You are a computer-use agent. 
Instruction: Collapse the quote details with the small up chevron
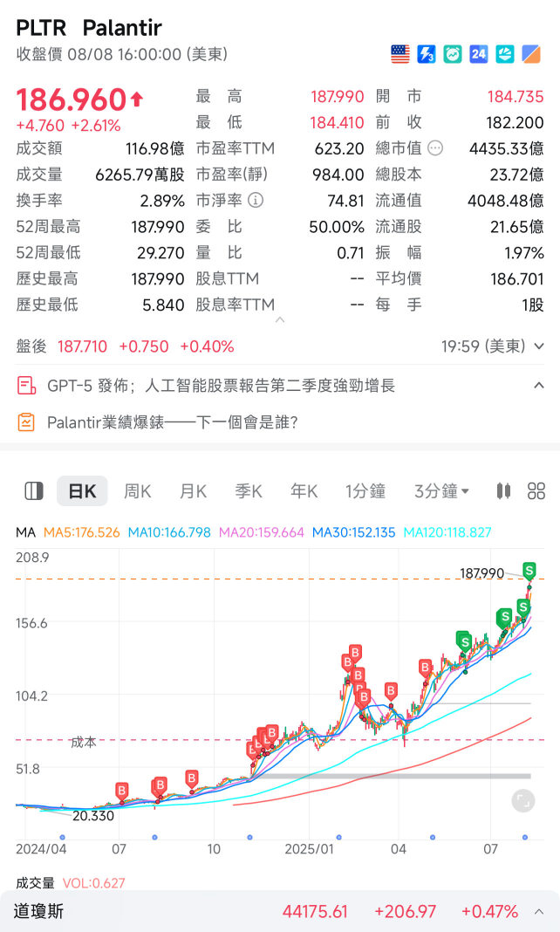(x=280, y=319)
